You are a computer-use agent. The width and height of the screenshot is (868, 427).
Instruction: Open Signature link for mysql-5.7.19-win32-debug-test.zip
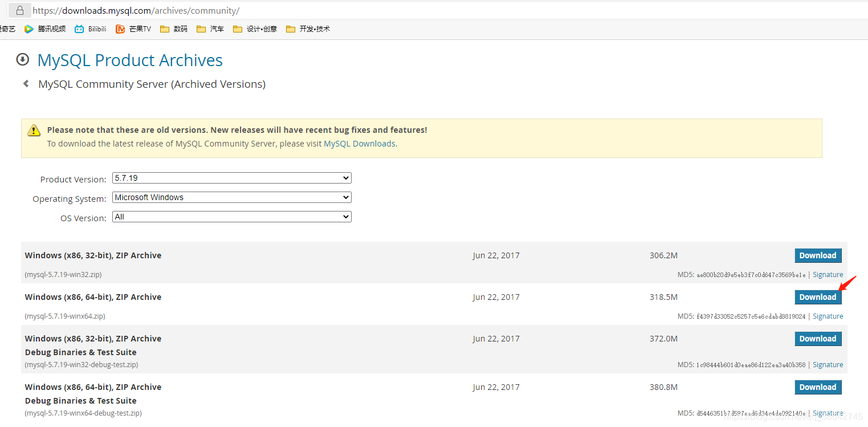(x=828, y=365)
